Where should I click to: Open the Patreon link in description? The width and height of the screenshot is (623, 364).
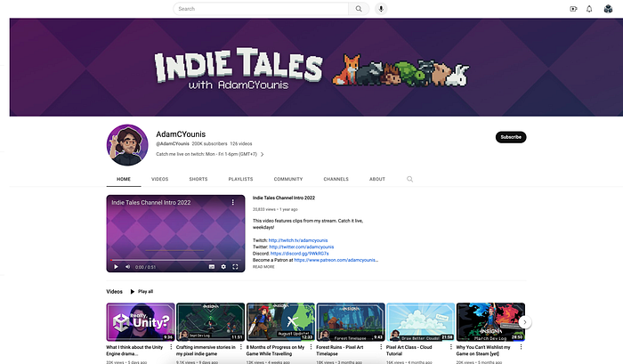(336, 260)
